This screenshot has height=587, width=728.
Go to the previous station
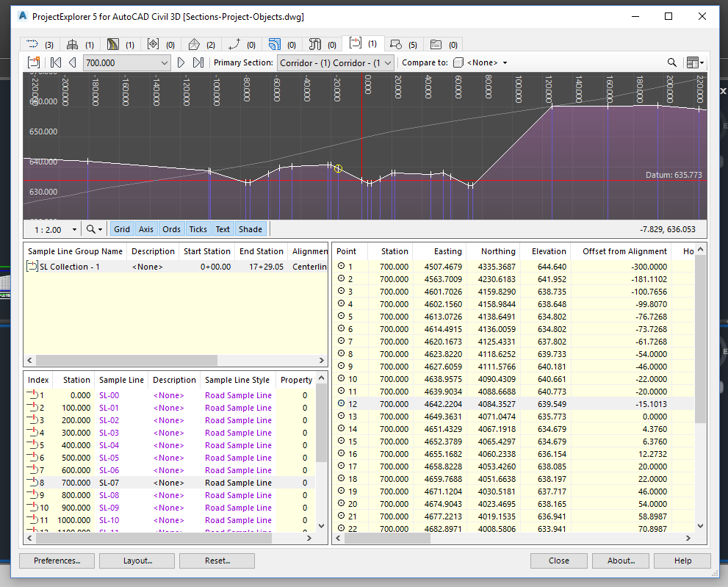point(73,62)
